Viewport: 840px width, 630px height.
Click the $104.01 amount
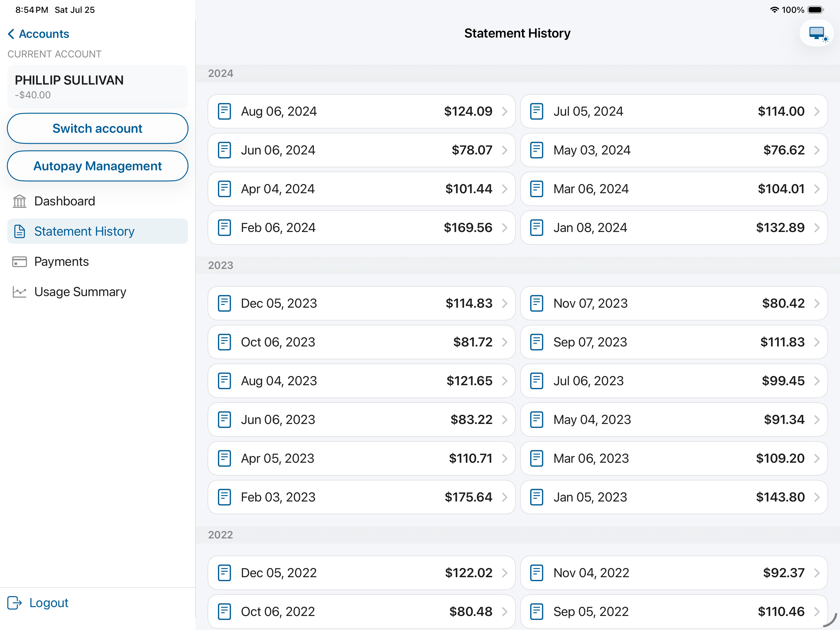tap(781, 189)
